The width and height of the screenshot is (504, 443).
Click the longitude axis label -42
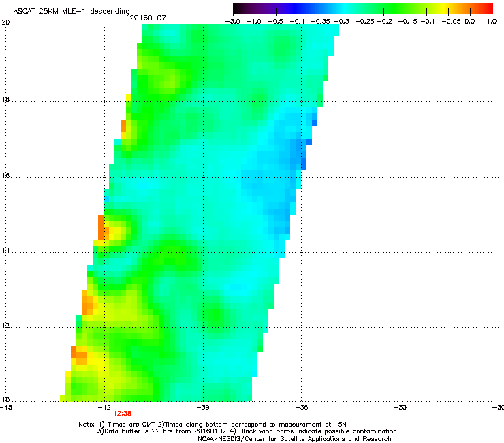pos(104,408)
